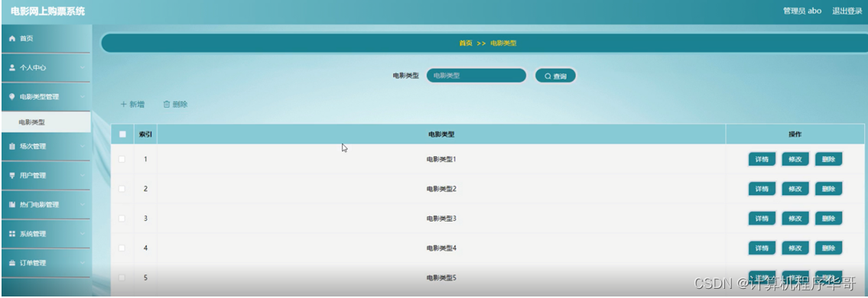The width and height of the screenshot is (868, 298).
Task: Click 退出登录 to log out
Action: [847, 11]
